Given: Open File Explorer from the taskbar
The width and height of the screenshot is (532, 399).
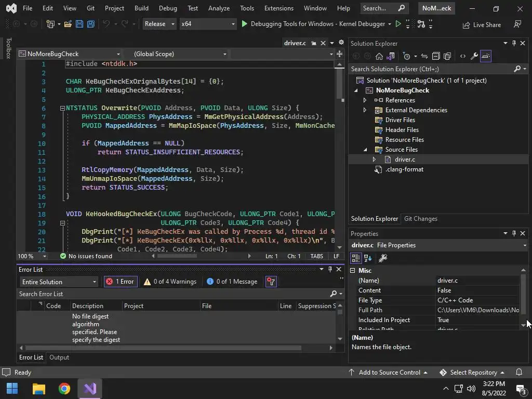Looking at the screenshot, I should 38,389.
